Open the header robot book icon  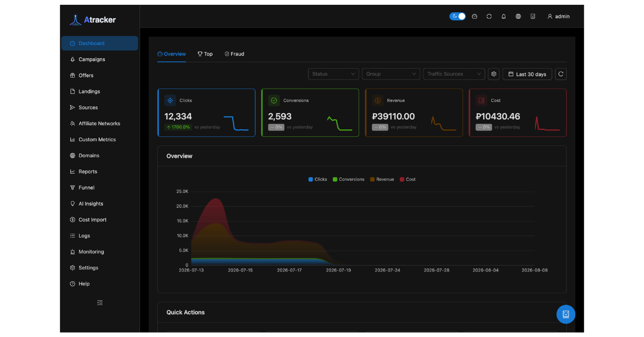pos(533,17)
